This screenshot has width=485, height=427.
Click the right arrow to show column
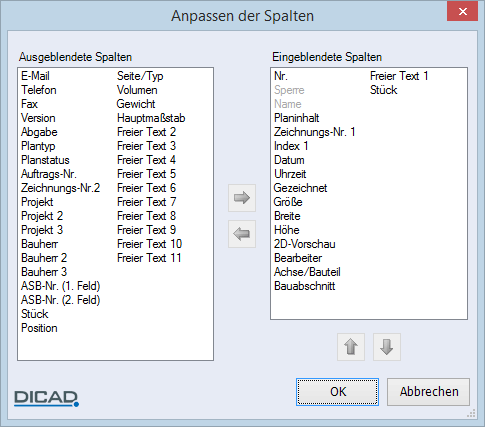click(x=242, y=198)
